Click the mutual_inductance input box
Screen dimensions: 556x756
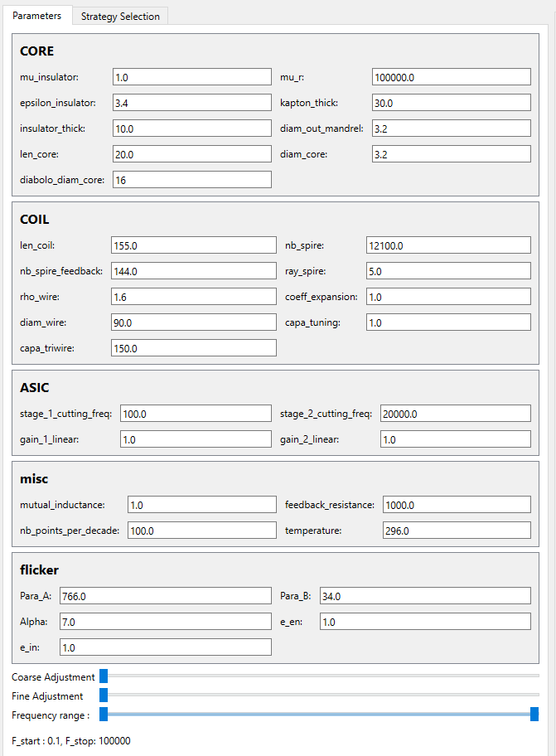[202, 505]
